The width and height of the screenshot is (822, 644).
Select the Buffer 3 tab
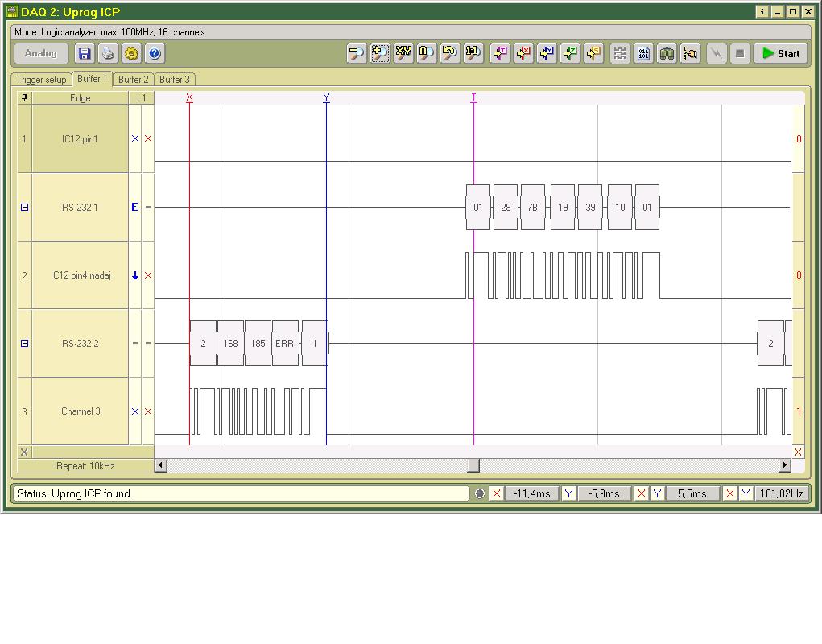tap(175, 80)
